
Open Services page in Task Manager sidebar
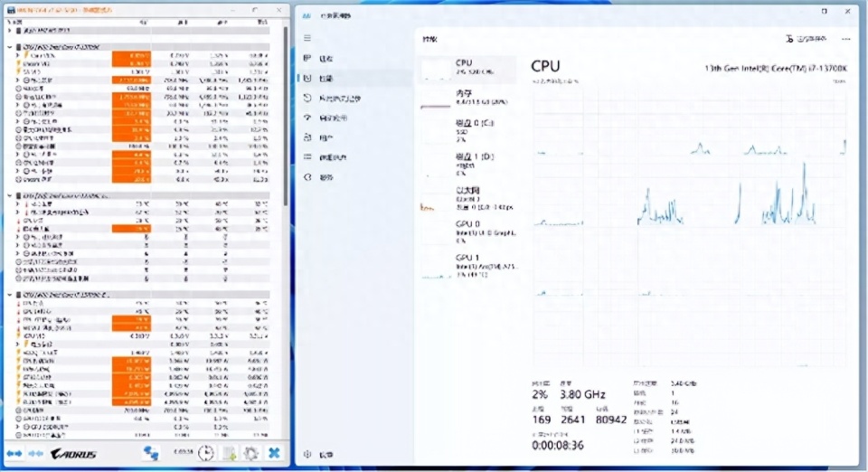(x=354, y=177)
